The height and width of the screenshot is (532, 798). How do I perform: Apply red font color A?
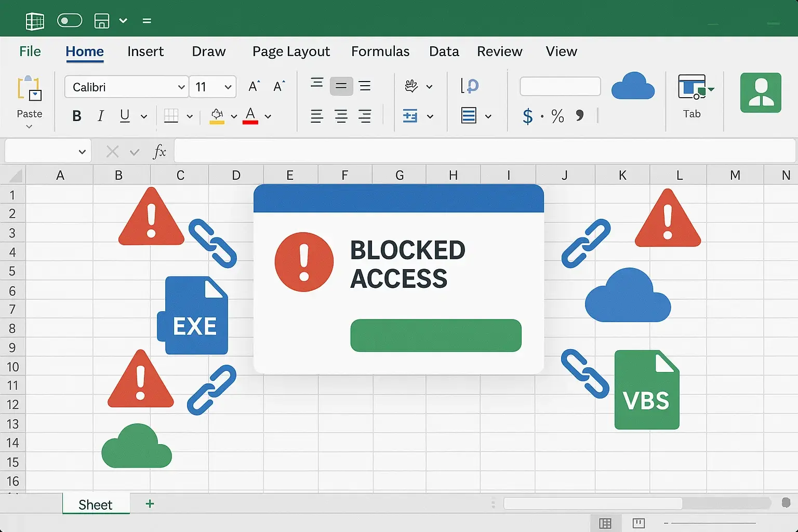(250, 116)
